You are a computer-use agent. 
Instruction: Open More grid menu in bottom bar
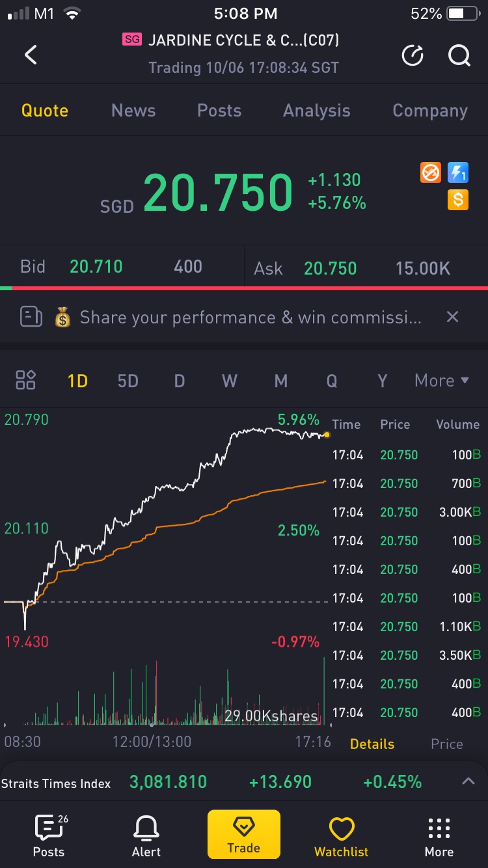[439, 836]
